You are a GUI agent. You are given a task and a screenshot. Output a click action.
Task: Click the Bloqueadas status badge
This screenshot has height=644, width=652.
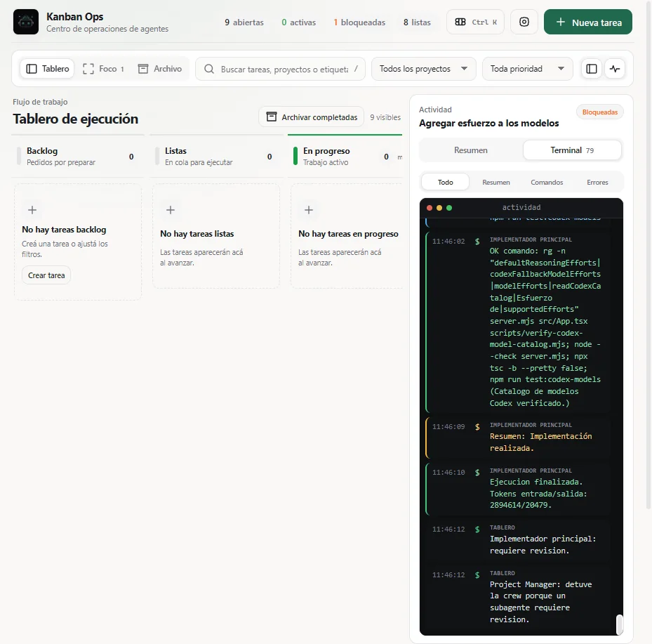pos(599,112)
